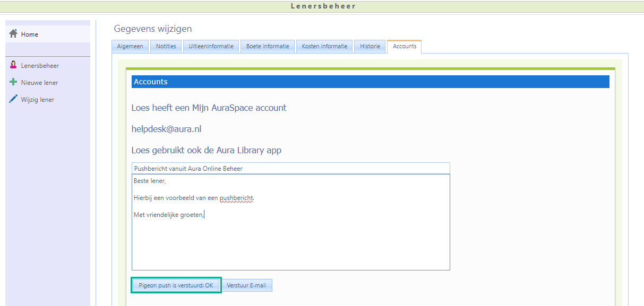Click the Home house icon
The height and width of the screenshot is (306, 644).
click(x=14, y=34)
